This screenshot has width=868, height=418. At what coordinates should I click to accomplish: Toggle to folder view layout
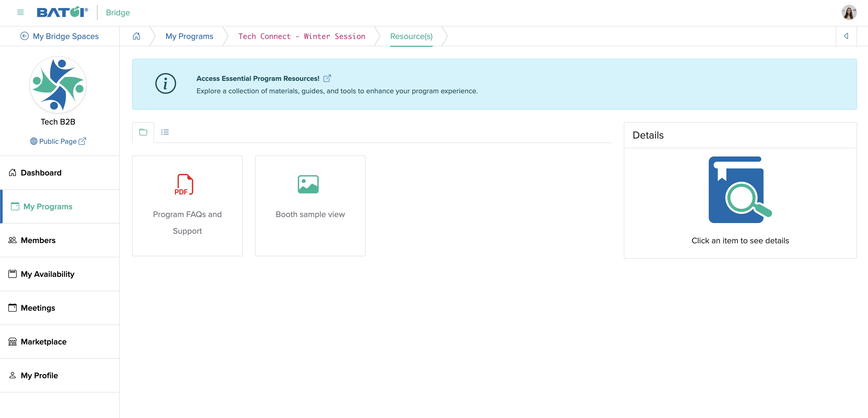tap(143, 132)
